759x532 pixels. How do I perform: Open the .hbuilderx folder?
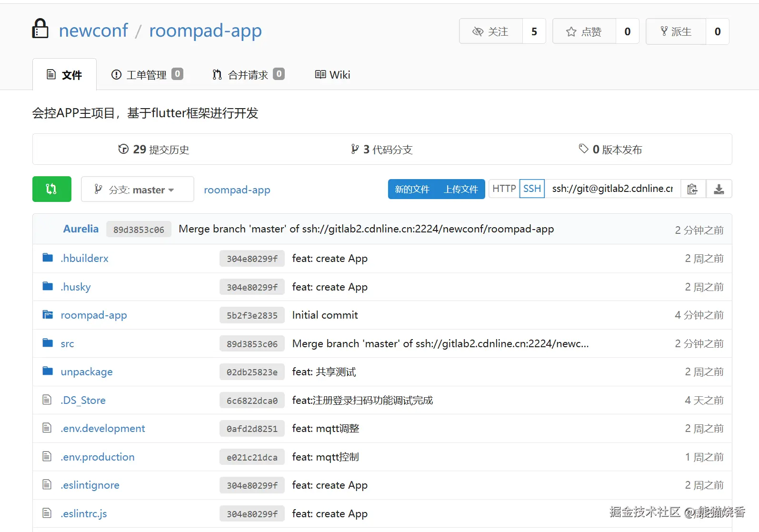(x=85, y=258)
